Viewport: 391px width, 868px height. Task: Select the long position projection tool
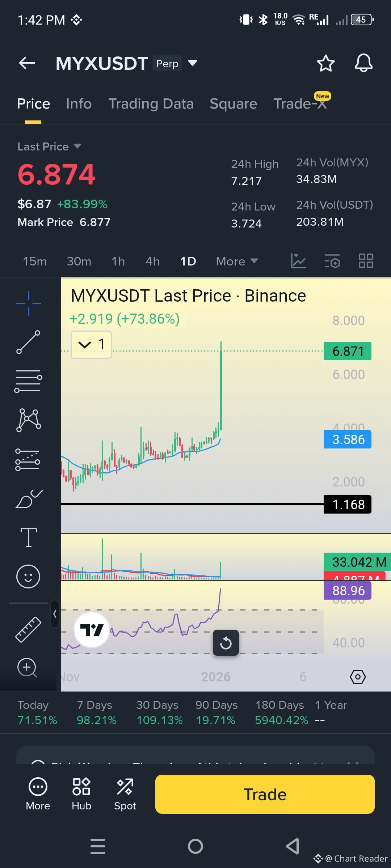coord(28,460)
